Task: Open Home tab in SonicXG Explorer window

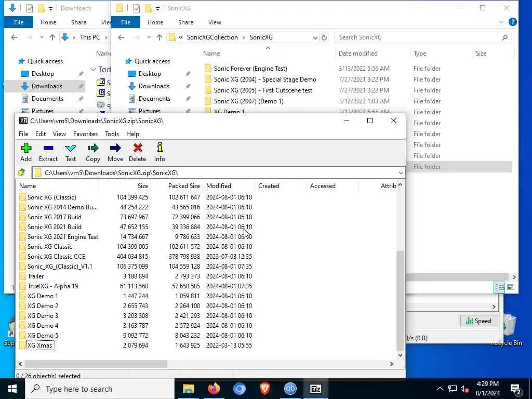Action: point(155,22)
